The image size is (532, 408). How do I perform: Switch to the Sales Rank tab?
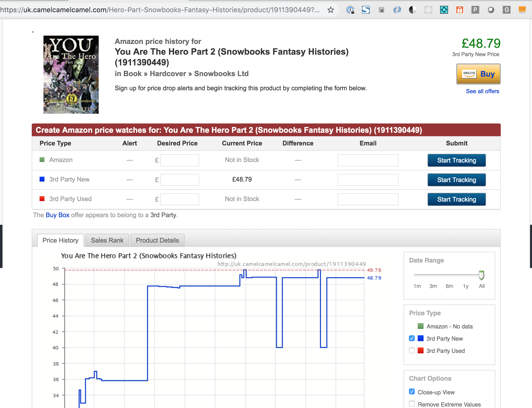[107, 240]
